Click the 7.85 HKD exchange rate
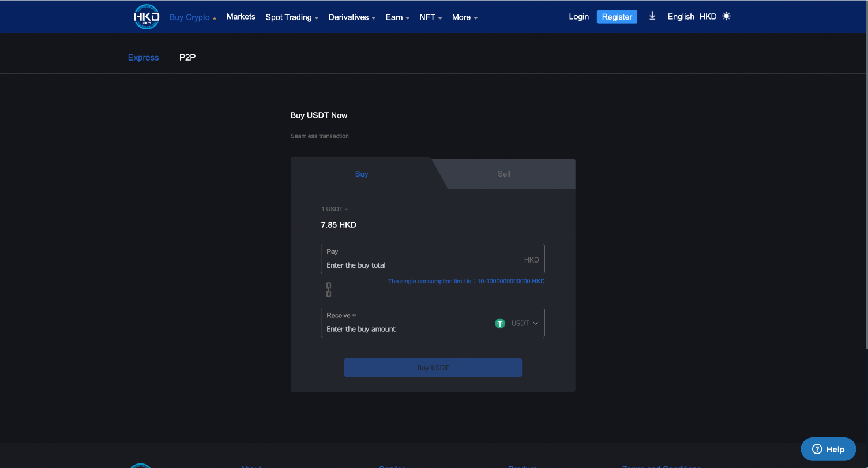The width and height of the screenshot is (868, 468). [x=339, y=225]
